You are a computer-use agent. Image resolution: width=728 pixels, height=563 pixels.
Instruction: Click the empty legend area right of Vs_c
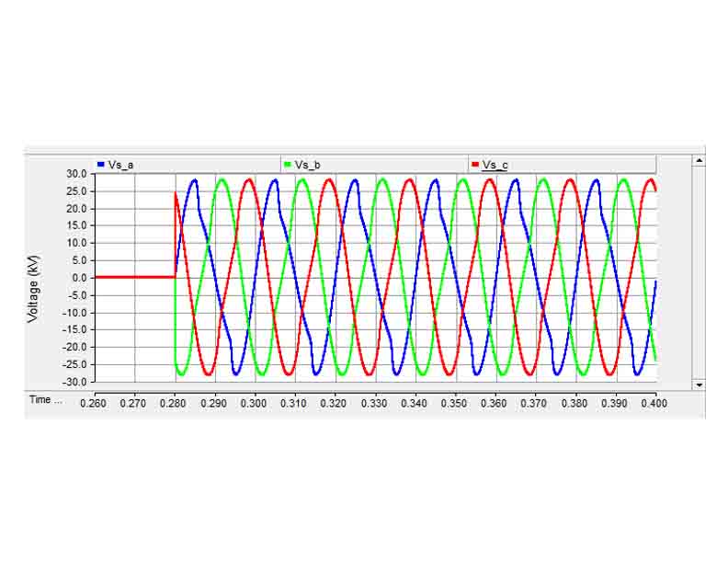pos(588,165)
